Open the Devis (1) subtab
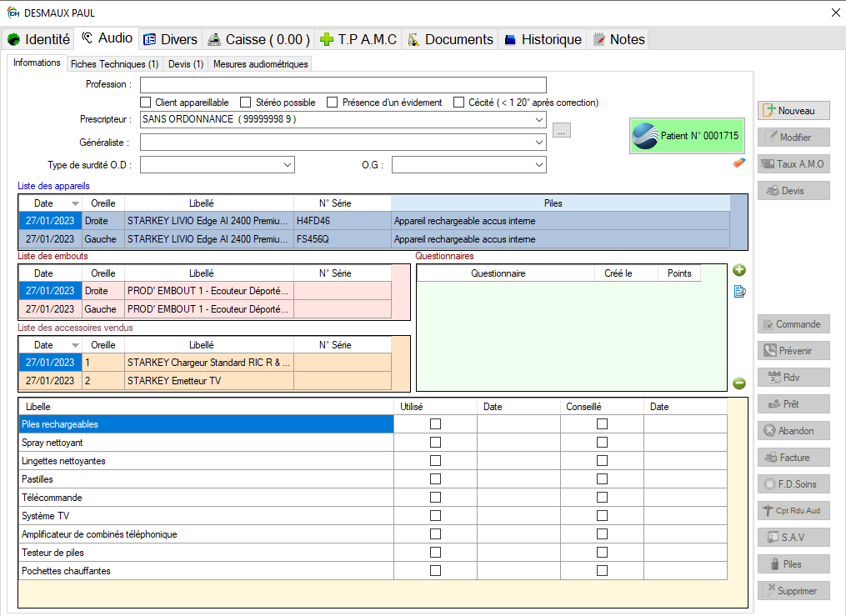 186,64
